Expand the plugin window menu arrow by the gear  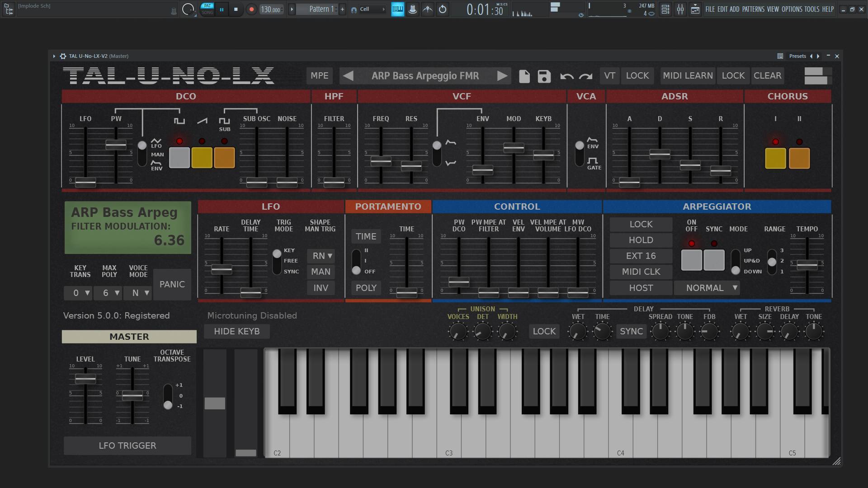click(x=54, y=56)
